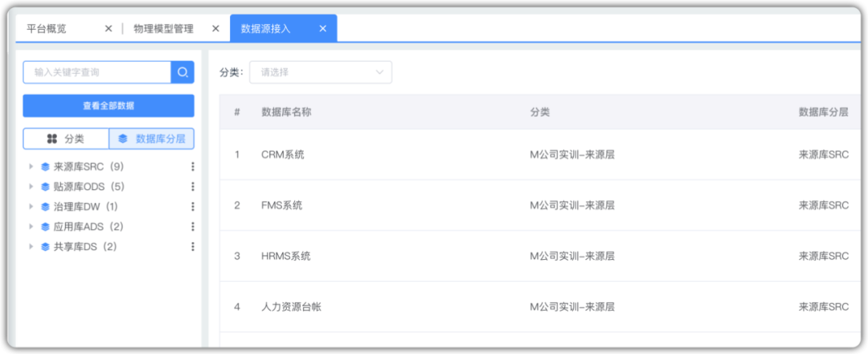Close the 数据源接入 tab

point(323,29)
